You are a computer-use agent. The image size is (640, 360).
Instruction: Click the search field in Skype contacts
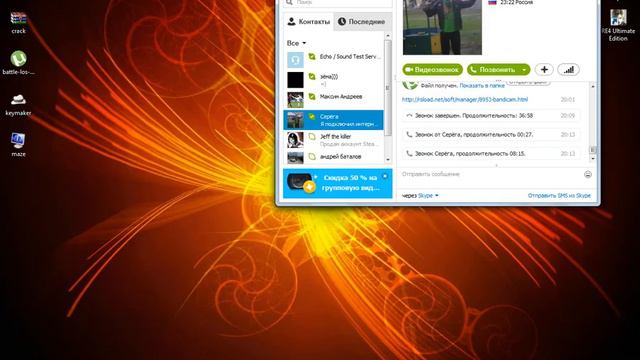(x=338, y=3)
